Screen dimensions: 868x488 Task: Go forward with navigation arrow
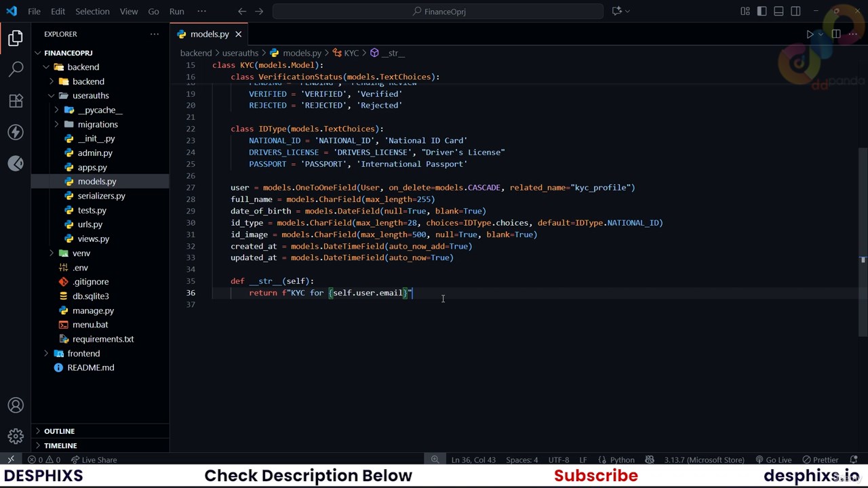pyautogui.click(x=259, y=11)
